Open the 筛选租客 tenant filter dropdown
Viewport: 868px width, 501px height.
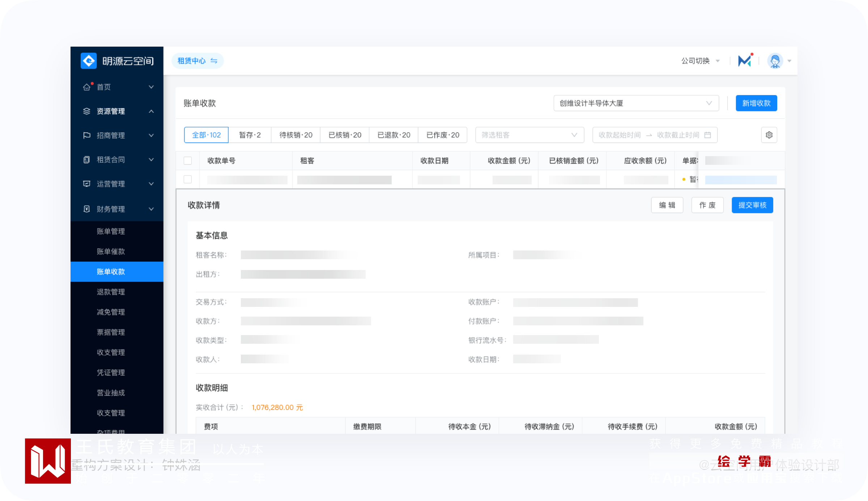tap(529, 135)
